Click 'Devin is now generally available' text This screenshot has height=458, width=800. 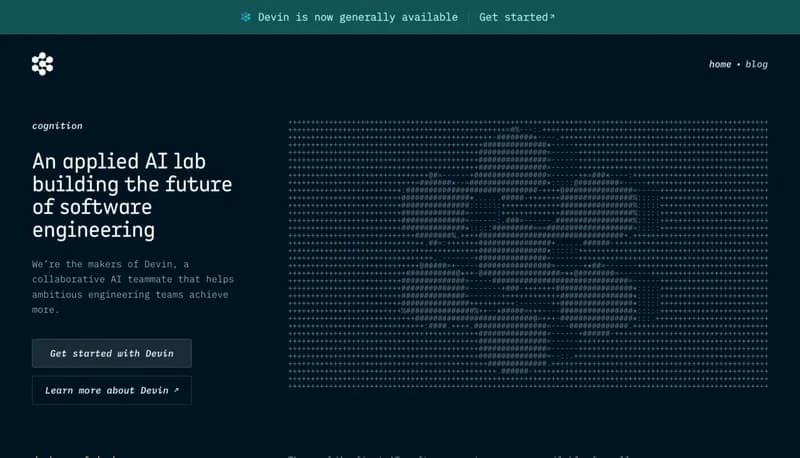click(358, 17)
